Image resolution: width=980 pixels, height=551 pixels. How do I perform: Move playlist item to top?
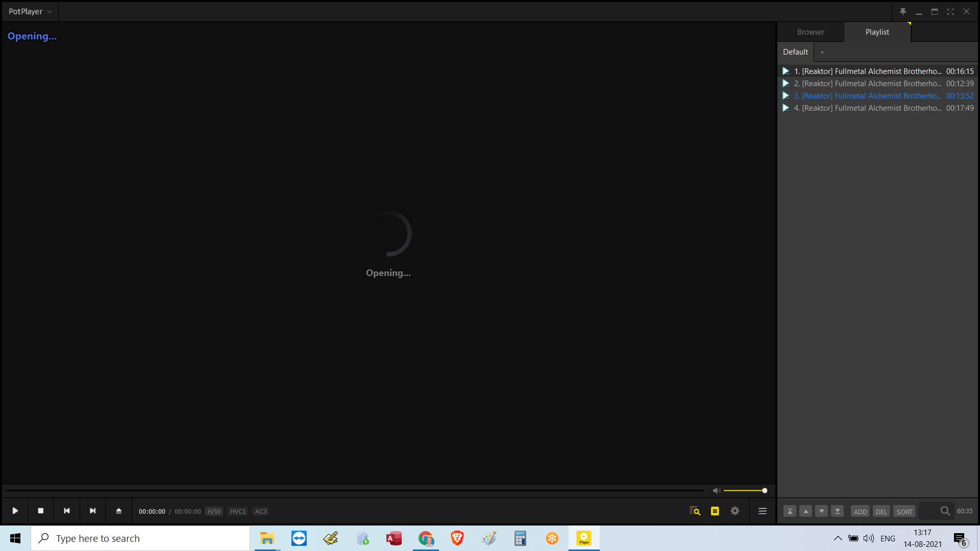pyautogui.click(x=790, y=511)
